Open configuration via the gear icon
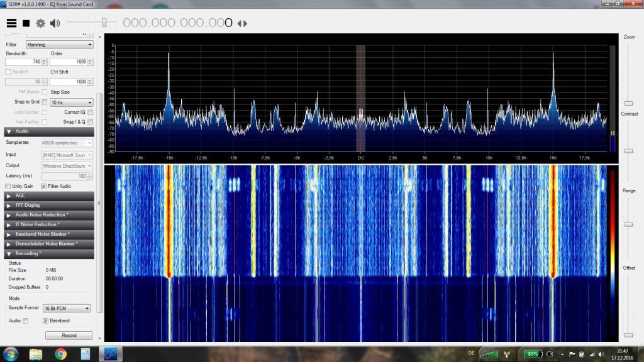This screenshot has width=644, height=362. [40, 23]
